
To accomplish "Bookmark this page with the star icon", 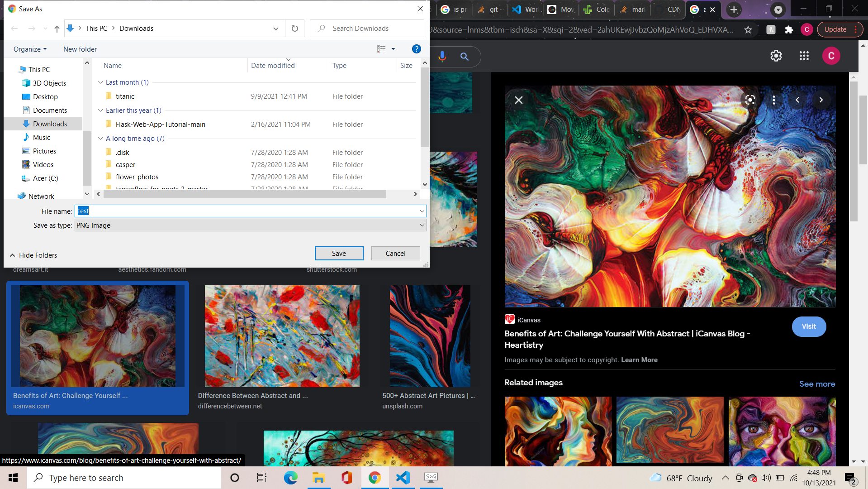I will pyautogui.click(x=748, y=30).
